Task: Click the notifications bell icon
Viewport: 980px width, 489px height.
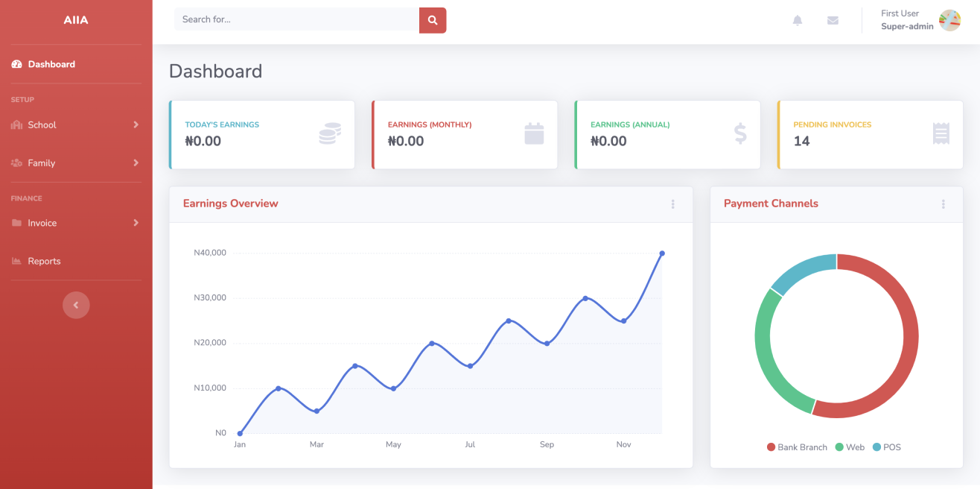Action: [797, 20]
